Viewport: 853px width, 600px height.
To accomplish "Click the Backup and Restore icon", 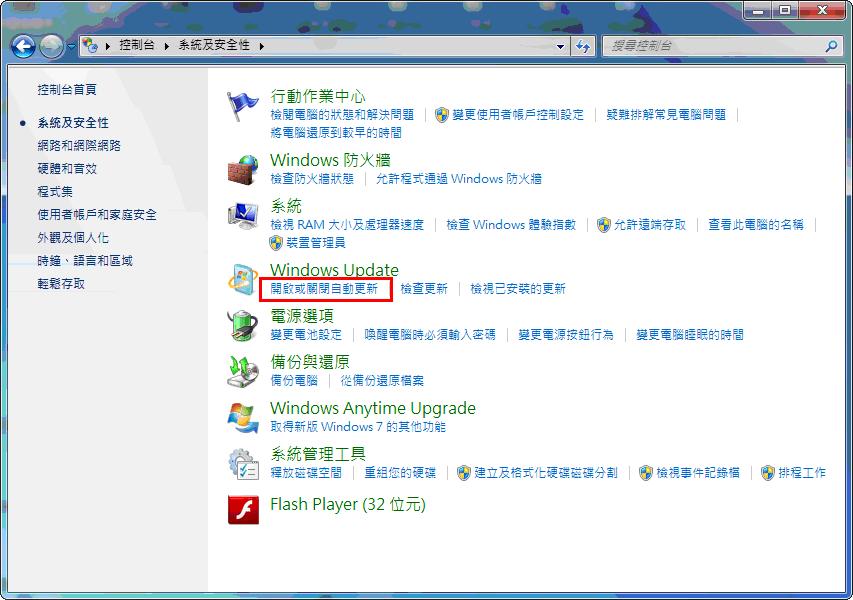I will tap(243, 372).
